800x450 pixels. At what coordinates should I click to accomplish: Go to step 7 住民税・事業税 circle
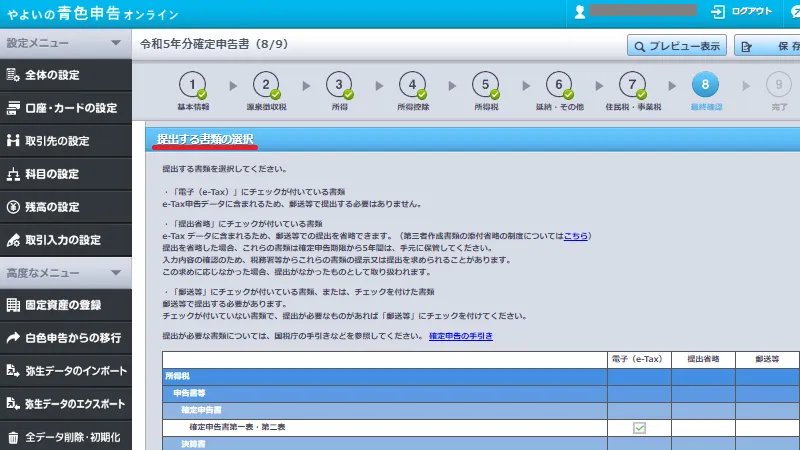(632, 85)
